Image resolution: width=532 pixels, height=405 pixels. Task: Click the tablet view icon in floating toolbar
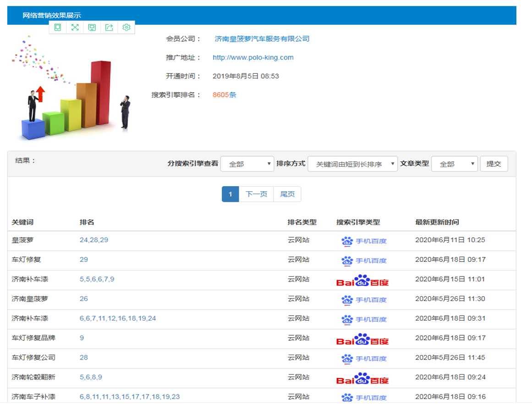pyautogui.click(x=58, y=28)
